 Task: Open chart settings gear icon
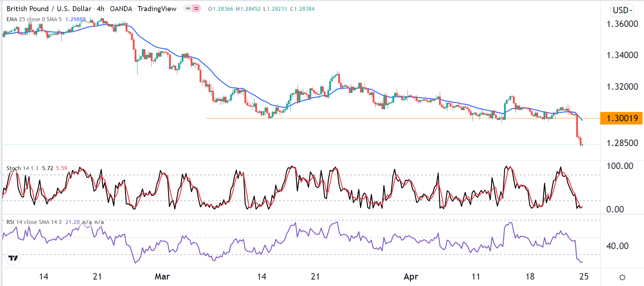click(x=622, y=277)
